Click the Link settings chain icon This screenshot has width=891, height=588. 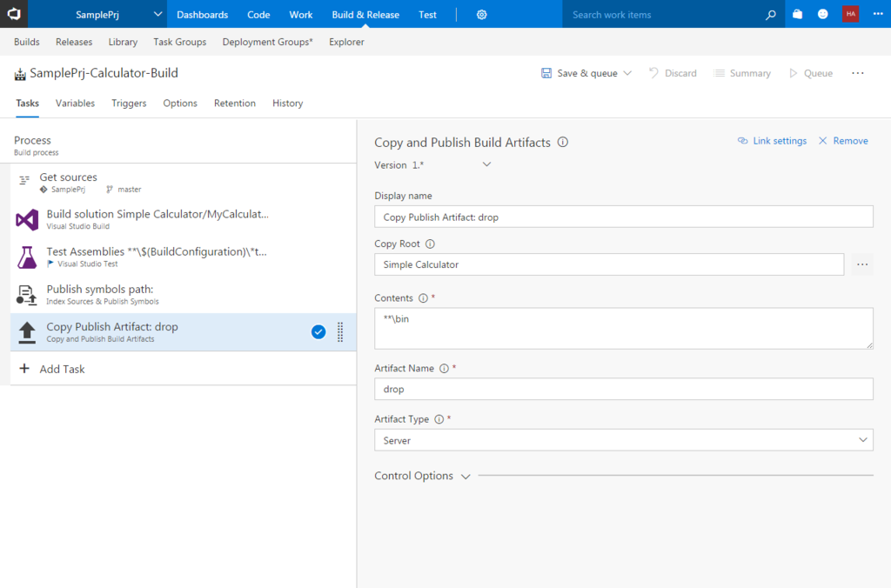[742, 141]
